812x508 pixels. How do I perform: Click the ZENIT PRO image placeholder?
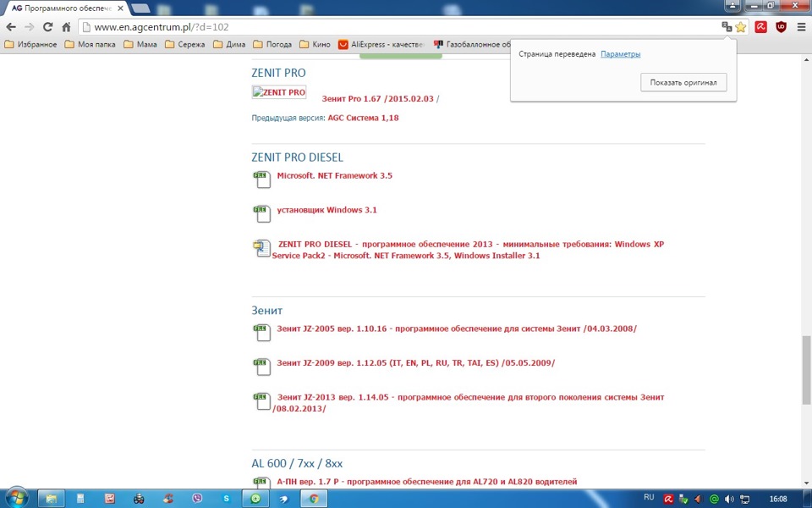coord(279,92)
